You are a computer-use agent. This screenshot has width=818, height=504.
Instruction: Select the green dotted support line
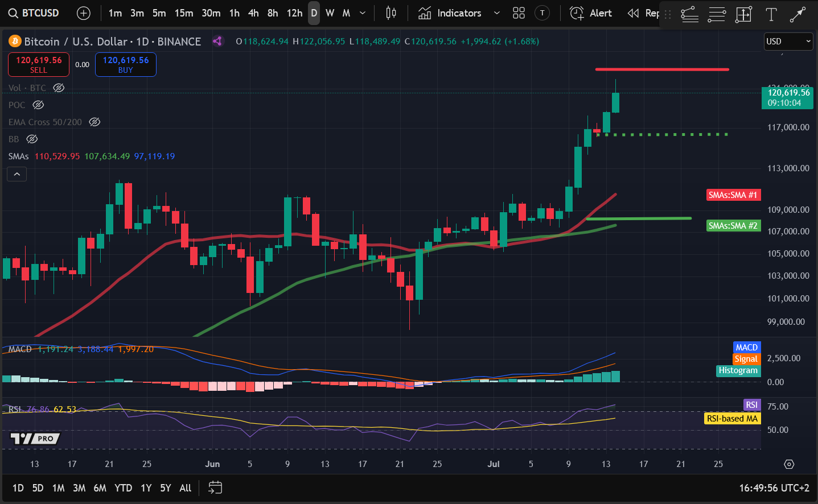tap(662, 134)
